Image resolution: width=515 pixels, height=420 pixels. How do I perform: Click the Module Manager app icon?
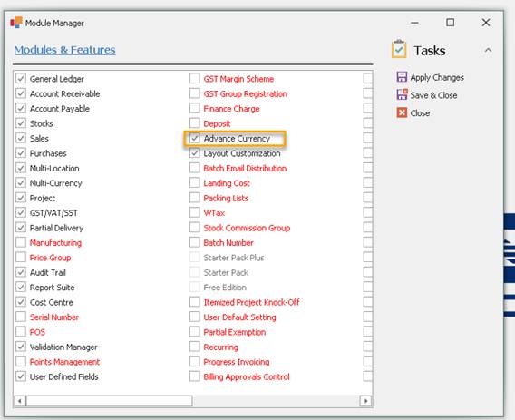(16, 23)
